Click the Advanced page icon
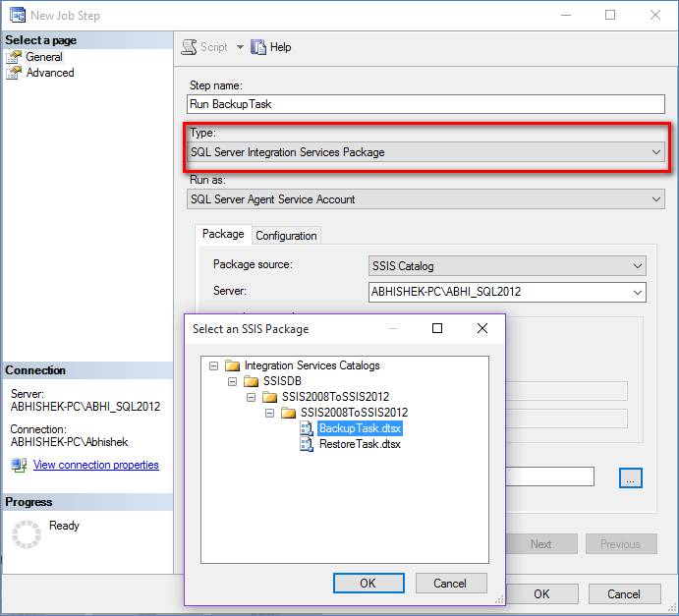This screenshot has height=616, width=679. 14,73
